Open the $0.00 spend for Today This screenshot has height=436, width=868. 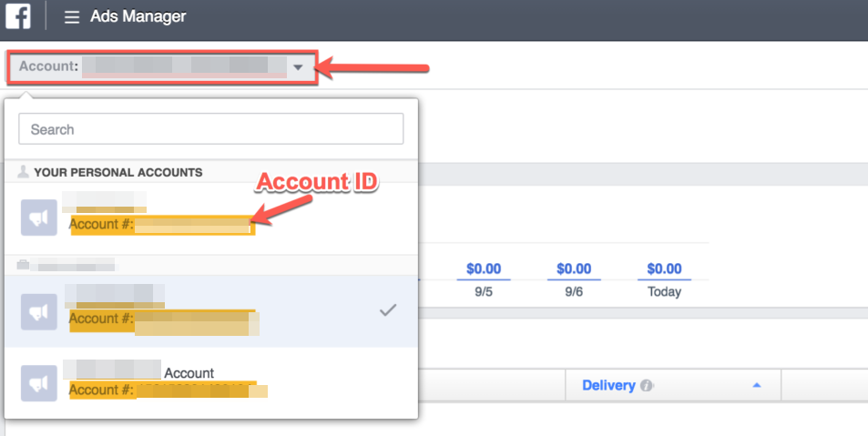tap(664, 269)
